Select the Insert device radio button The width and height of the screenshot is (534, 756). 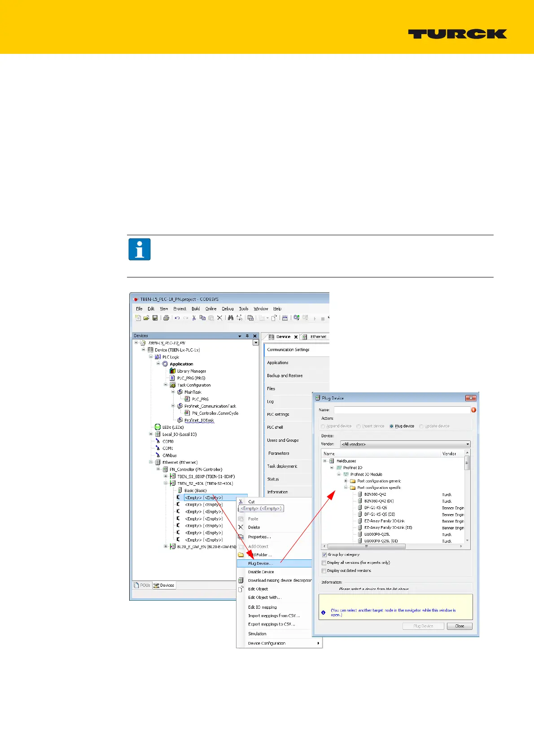click(358, 426)
